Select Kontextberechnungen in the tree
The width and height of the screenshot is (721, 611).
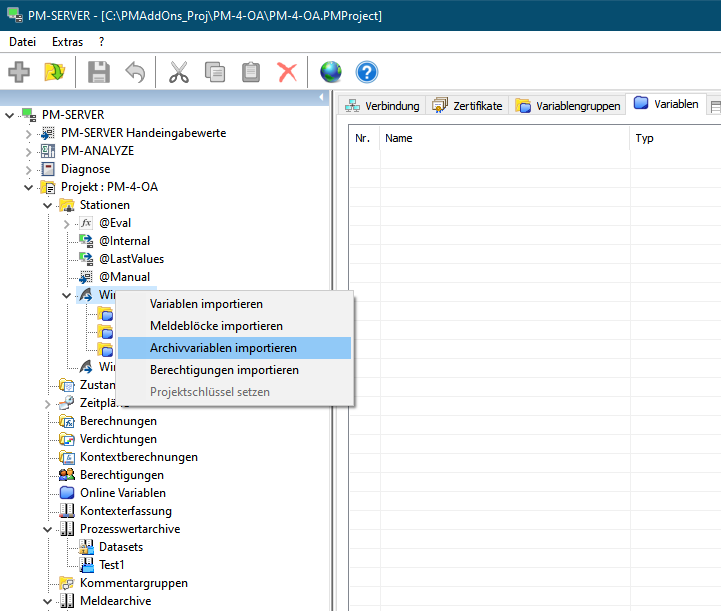pos(139,457)
